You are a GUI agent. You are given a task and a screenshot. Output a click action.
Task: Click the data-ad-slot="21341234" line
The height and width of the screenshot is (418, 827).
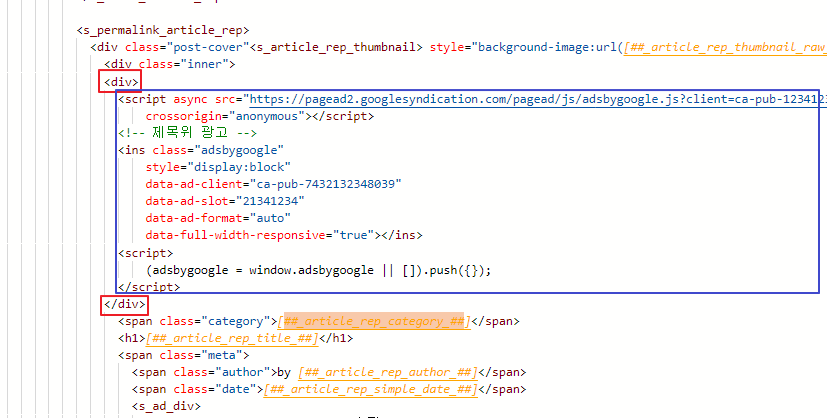tap(225, 201)
